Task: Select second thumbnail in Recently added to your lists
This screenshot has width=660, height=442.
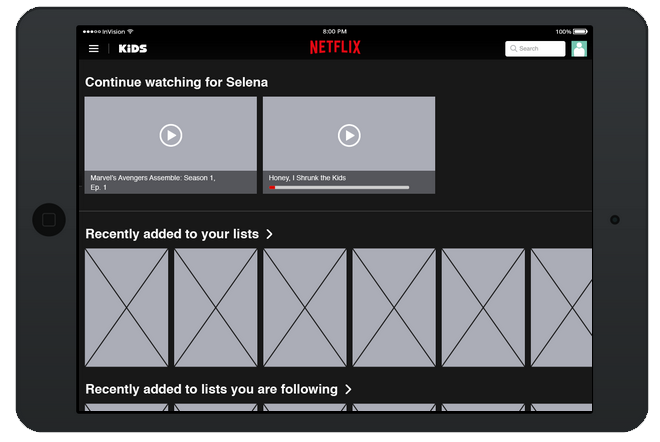Action: point(216,307)
